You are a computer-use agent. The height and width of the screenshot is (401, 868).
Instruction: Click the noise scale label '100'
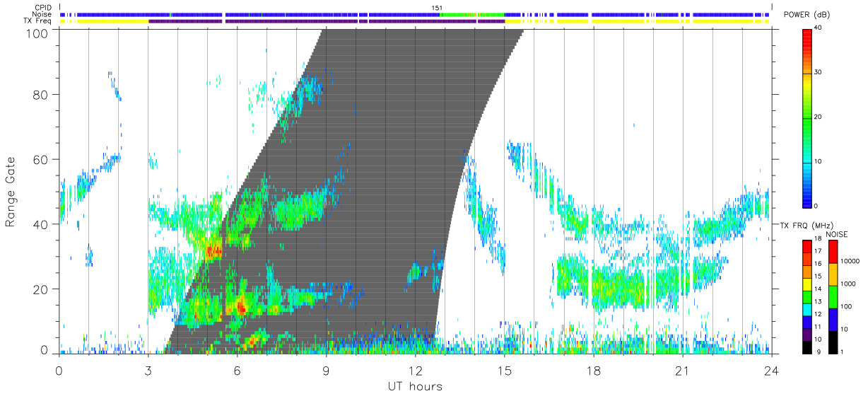click(x=847, y=307)
